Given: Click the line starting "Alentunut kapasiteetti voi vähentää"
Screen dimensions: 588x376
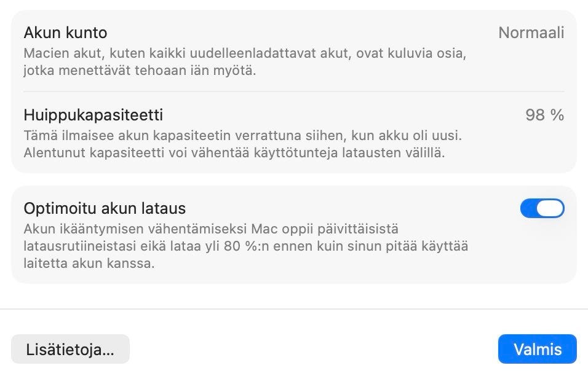Looking at the screenshot, I should click(x=234, y=152).
